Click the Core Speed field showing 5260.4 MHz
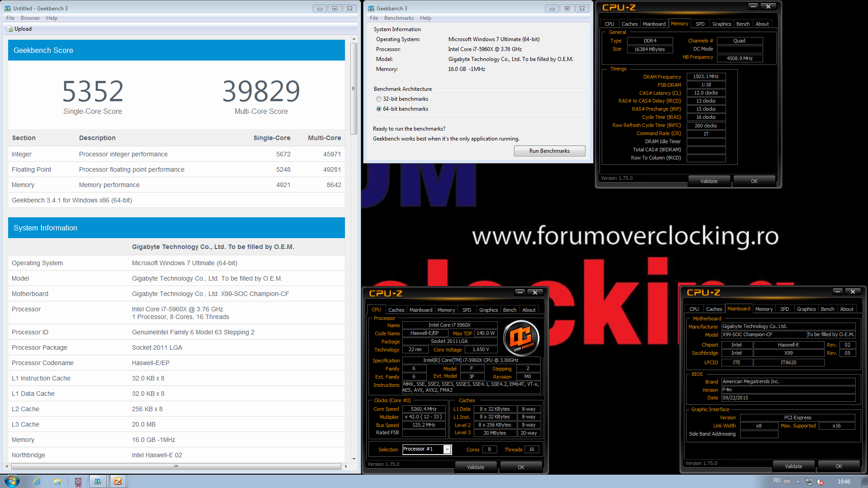This screenshot has width=868, height=488. (x=424, y=409)
